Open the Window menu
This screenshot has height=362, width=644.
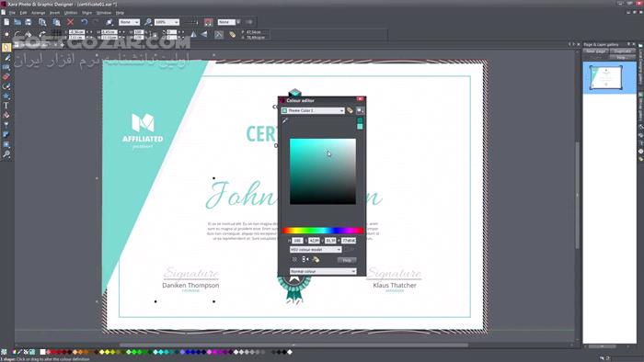[x=104, y=13]
